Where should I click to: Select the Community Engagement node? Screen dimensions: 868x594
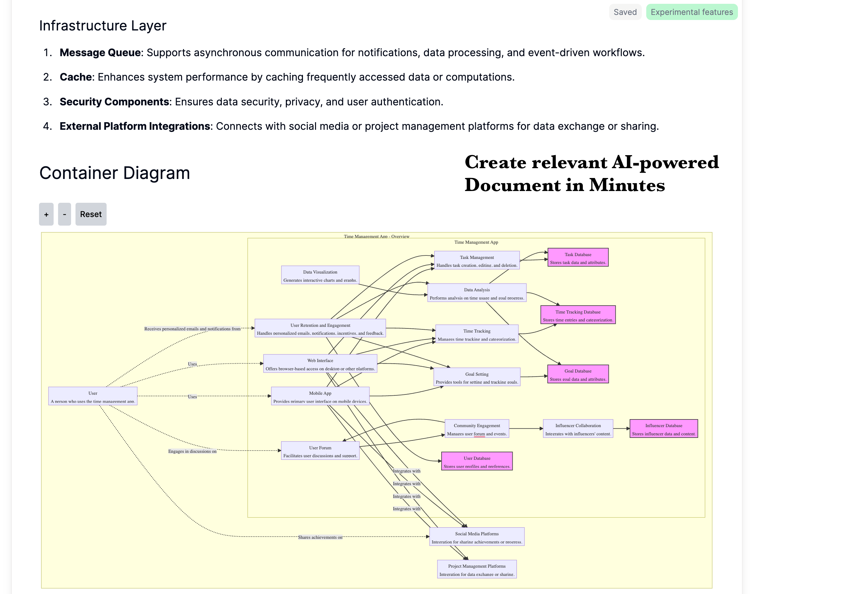[477, 428]
